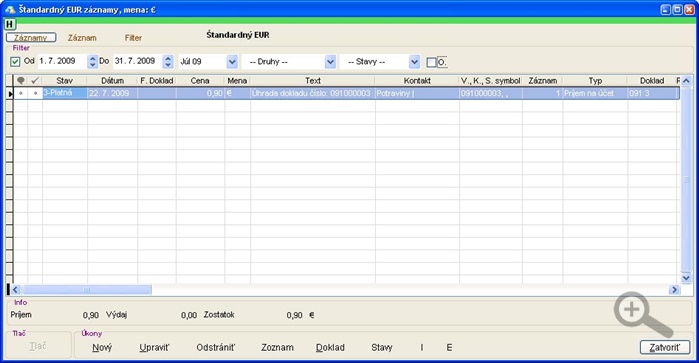This screenshot has width=699, height=363.
Task: Click the Do date field 31.7.2009
Action: [x=138, y=61]
